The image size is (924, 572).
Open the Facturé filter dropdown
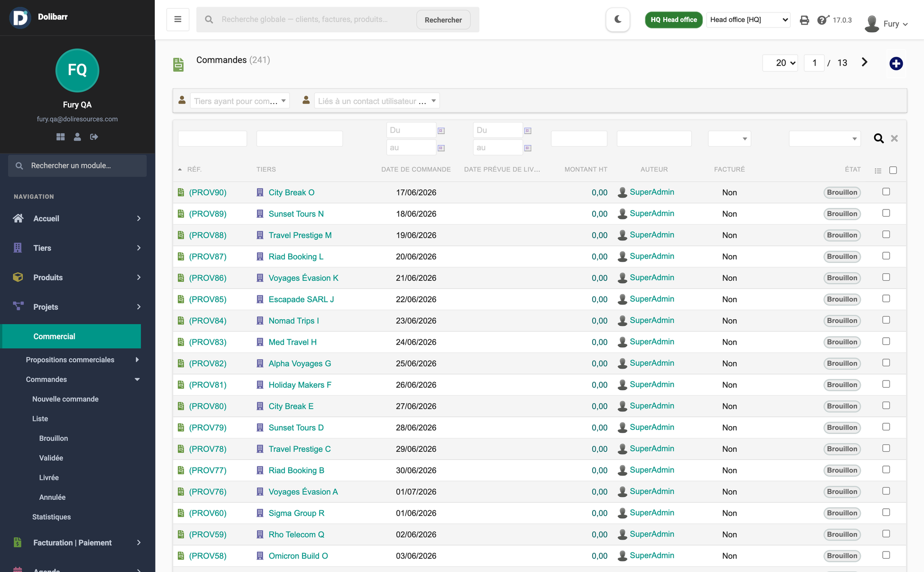(729, 139)
